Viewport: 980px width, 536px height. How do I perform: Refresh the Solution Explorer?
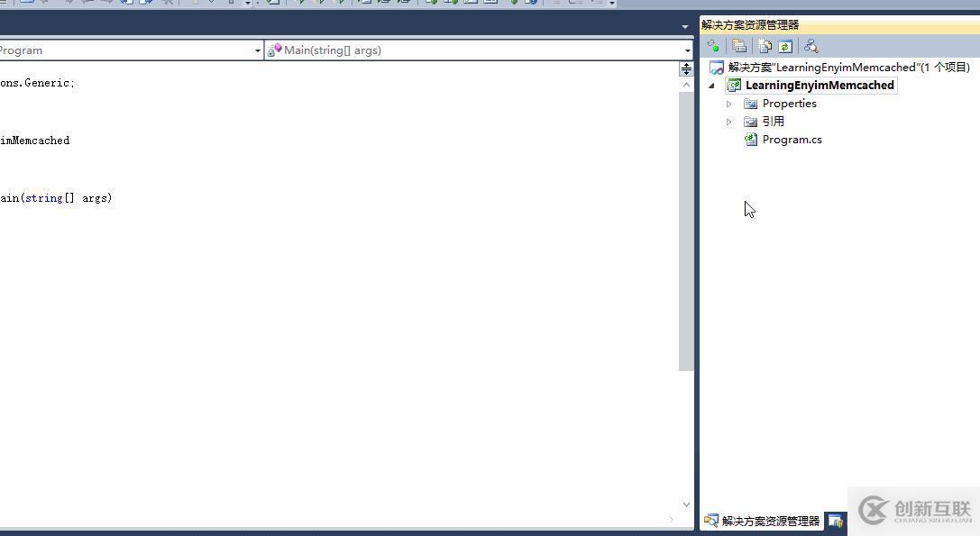(x=785, y=46)
